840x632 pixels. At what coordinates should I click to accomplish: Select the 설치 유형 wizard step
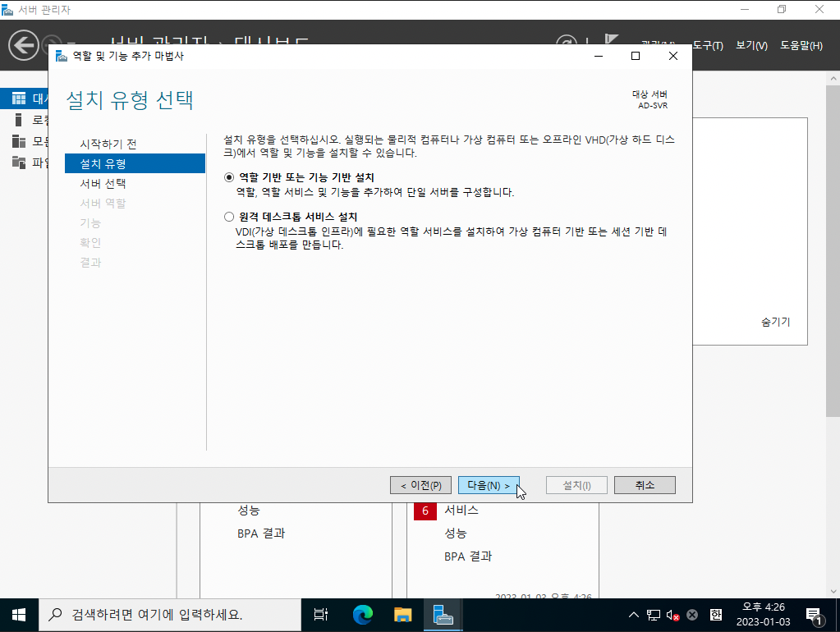tap(135, 163)
